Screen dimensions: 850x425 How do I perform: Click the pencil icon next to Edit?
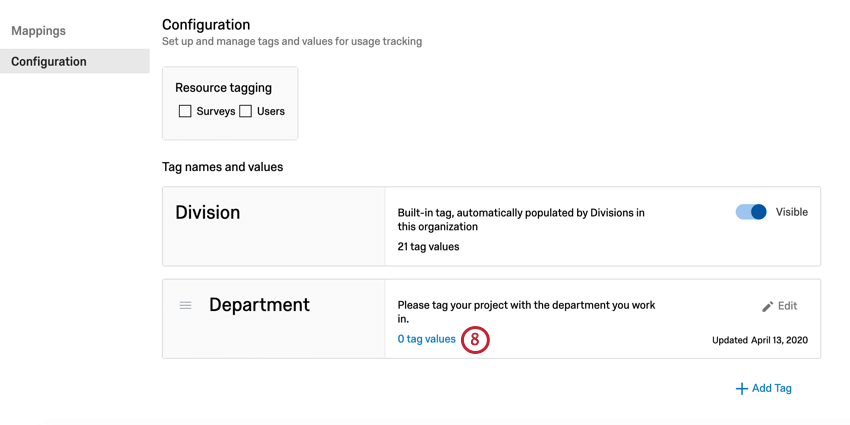767,306
